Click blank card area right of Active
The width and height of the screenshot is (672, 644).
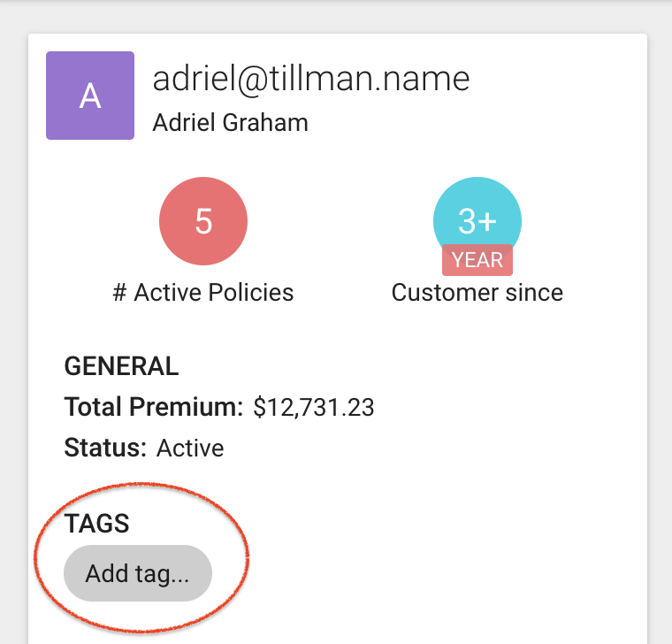pos(442,448)
